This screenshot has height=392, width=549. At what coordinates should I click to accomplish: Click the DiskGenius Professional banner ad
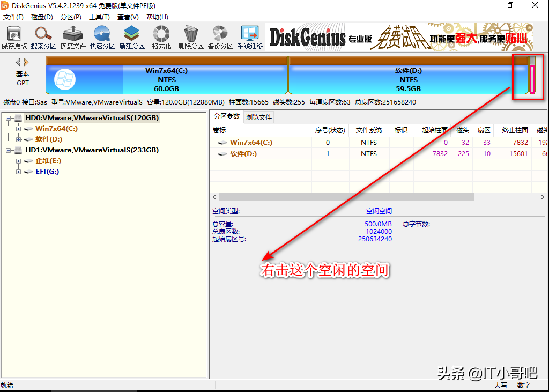coord(399,37)
